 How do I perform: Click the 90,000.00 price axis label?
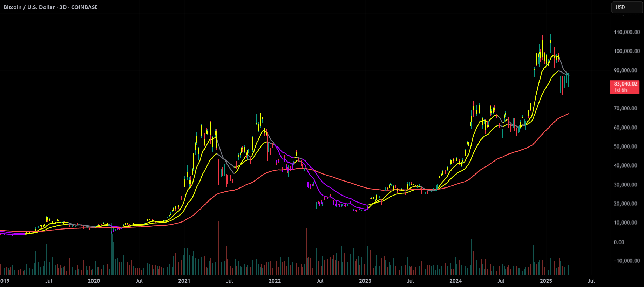[625, 70]
